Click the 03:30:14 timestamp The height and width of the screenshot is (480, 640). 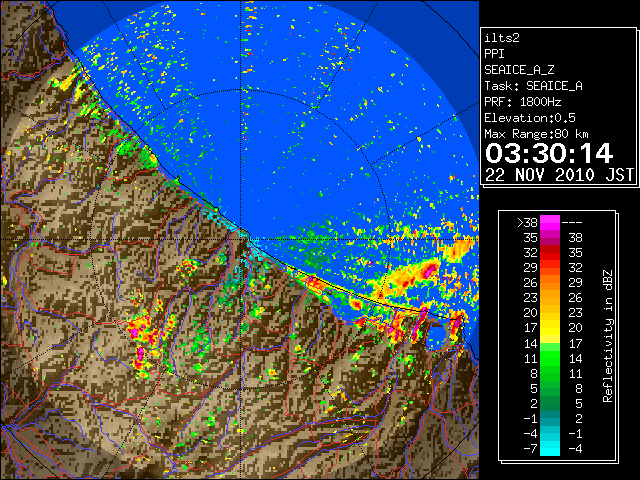coord(549,153)
